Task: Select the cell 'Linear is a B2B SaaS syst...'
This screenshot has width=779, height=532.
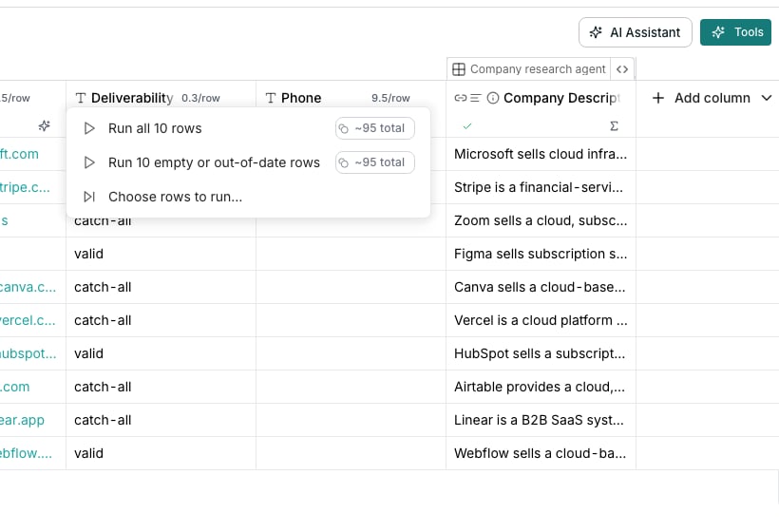Action: click(541, 420)
